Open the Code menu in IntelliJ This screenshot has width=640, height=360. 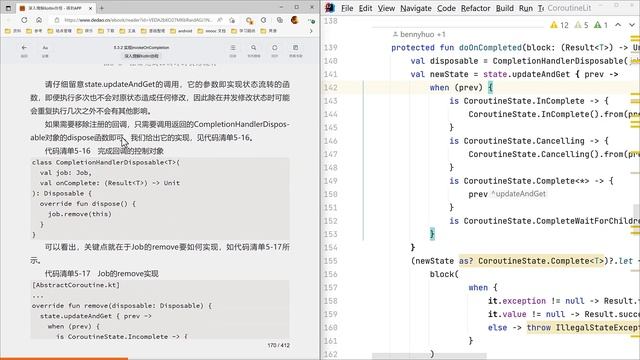[x=446, y=8]
